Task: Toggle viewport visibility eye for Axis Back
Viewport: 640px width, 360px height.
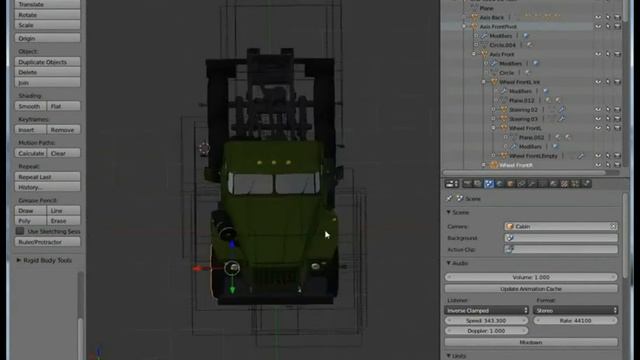Action: [x=598, y=17]
